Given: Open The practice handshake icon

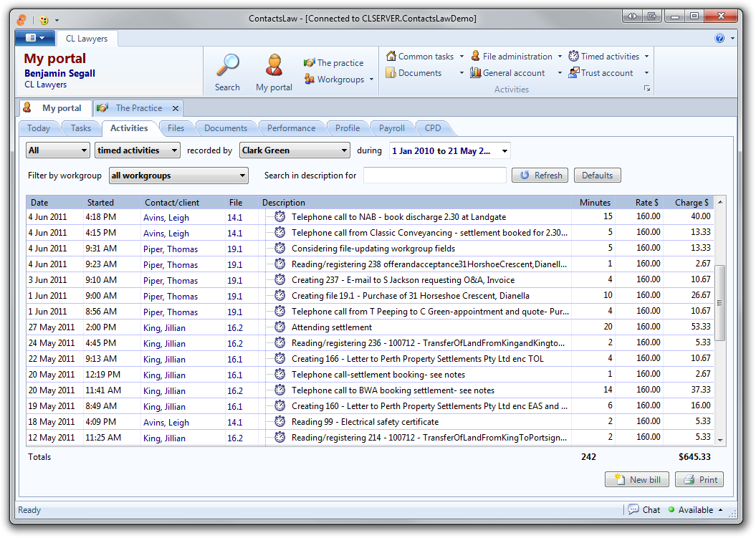Looking at the screenshot, I should tap(309, 62).
